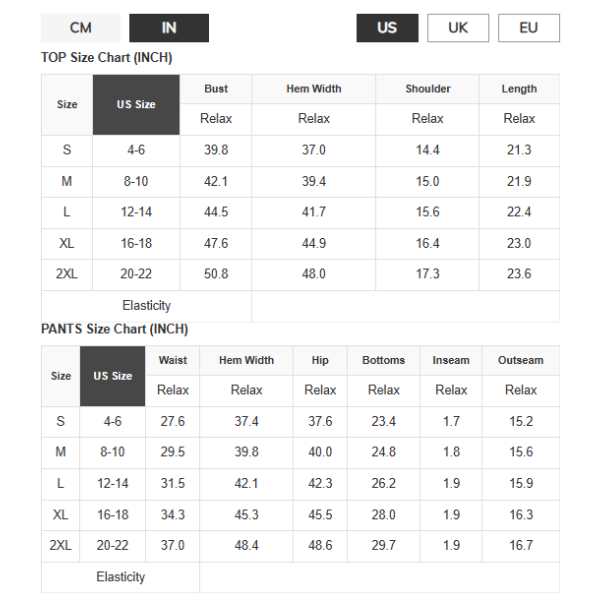Select the Outseam column header
This screenshot has width=600, height=600.
click(520, 361)
